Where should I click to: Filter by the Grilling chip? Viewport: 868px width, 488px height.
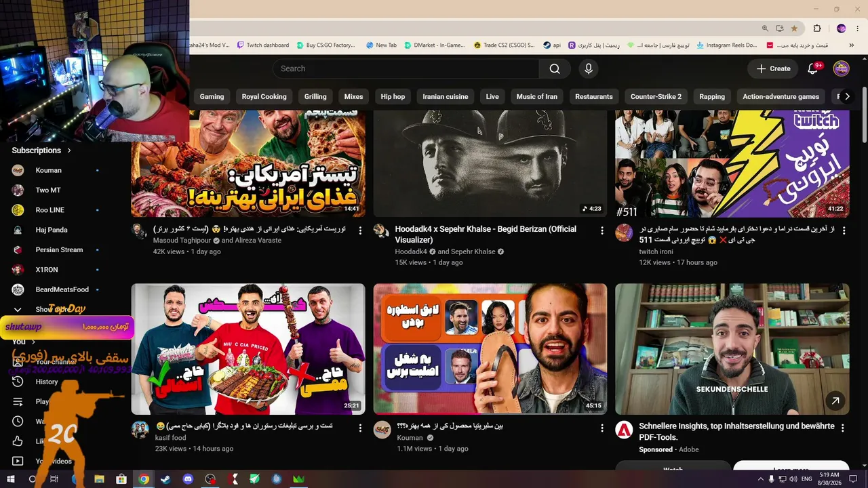coord(315,96)
